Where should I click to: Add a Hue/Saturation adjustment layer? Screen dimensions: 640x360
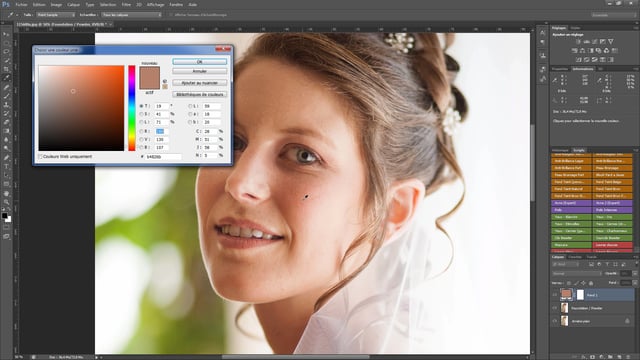coord(575,51)
